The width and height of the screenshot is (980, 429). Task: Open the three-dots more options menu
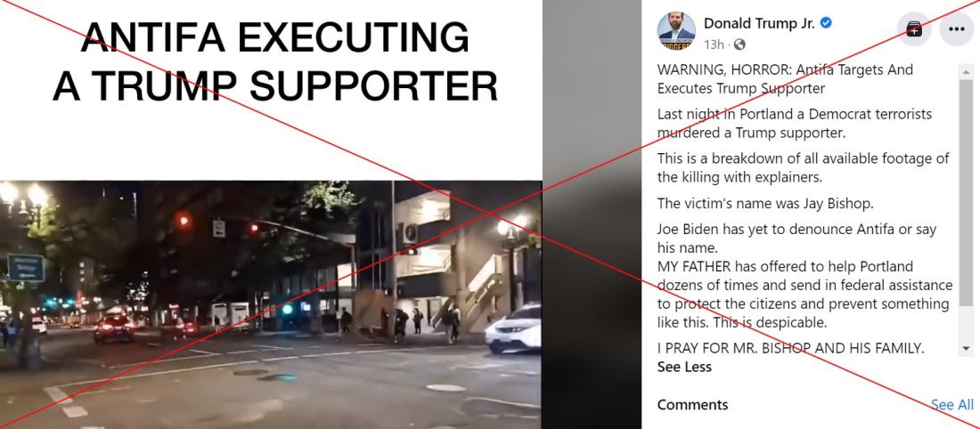956,30
